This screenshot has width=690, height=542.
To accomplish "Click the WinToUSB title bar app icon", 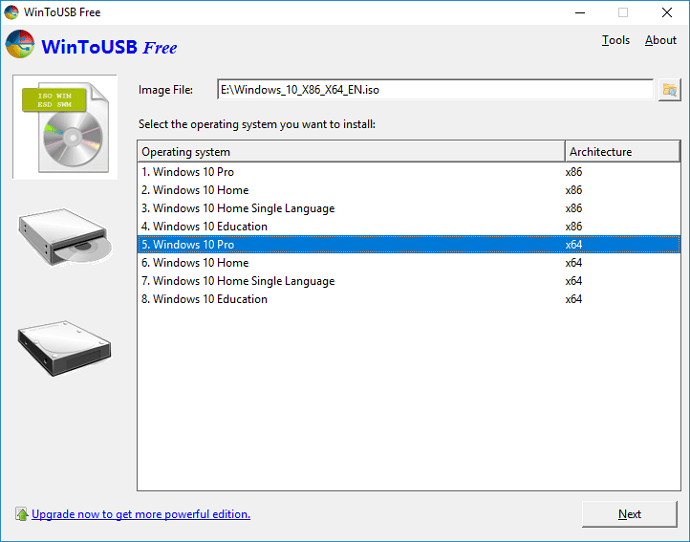I will pos(11,12).
